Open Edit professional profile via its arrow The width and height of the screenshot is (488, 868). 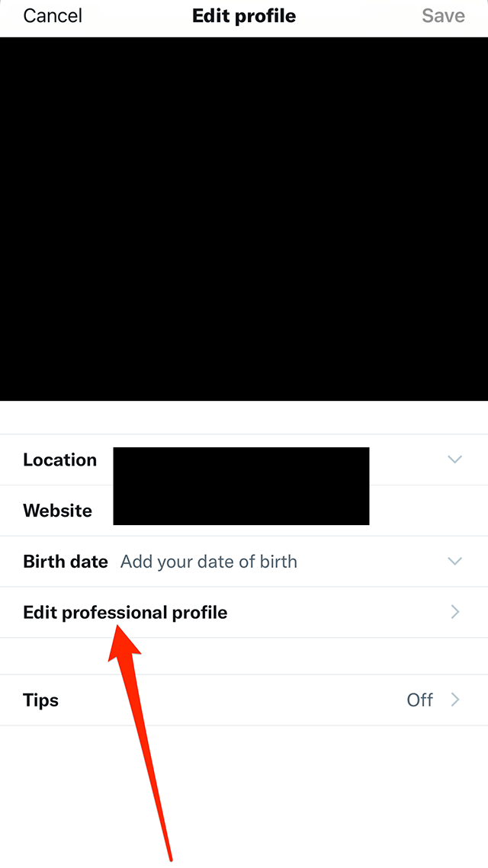pyautogui.click(x=454, y=612)
